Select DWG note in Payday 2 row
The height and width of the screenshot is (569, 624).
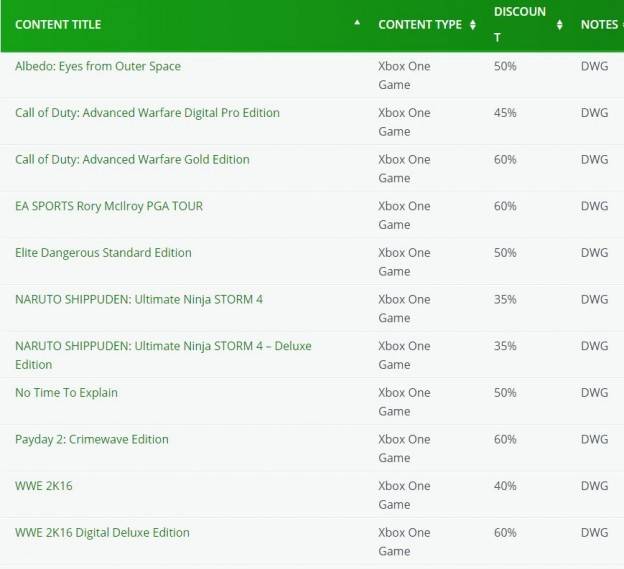coord(595,439)
